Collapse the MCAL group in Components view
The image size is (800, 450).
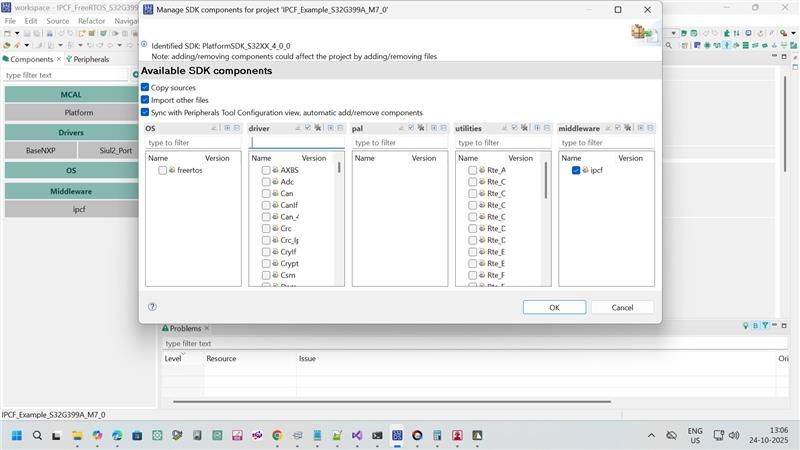71,94
